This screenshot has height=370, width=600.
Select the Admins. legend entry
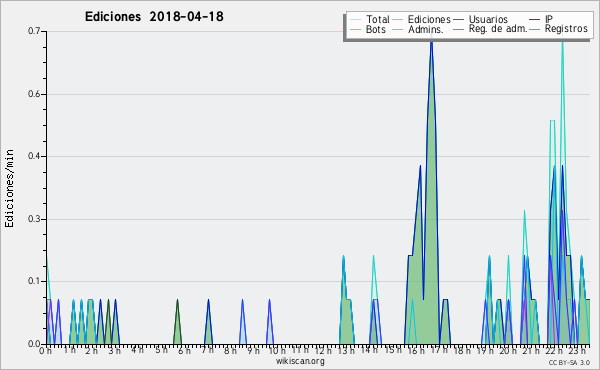click(x=426, y=29)
